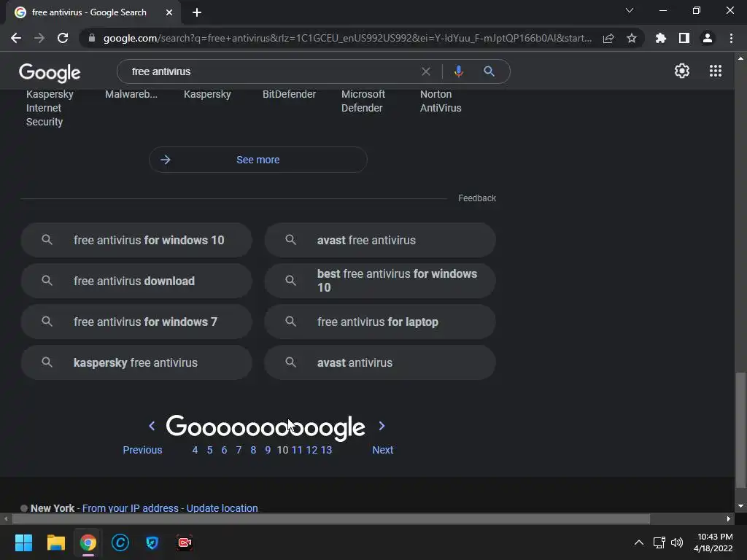Click the From your IP address link
Screen dimensions: 747x560
[x=130, y=508]
